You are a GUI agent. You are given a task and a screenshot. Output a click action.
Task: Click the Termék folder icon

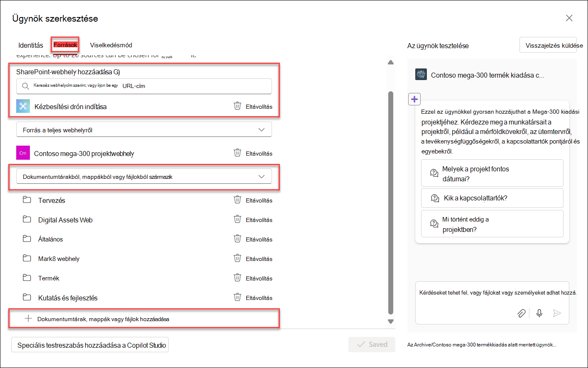tap(27, 278)
